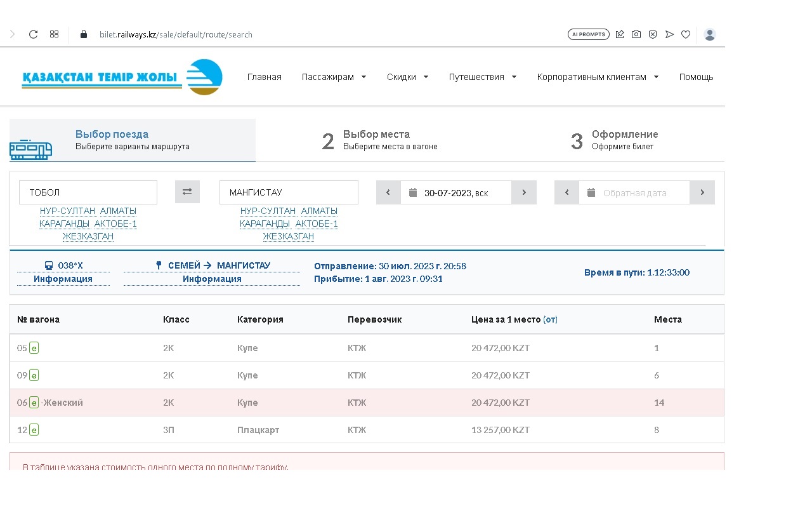Go to previous departure date

click(388, 192)
